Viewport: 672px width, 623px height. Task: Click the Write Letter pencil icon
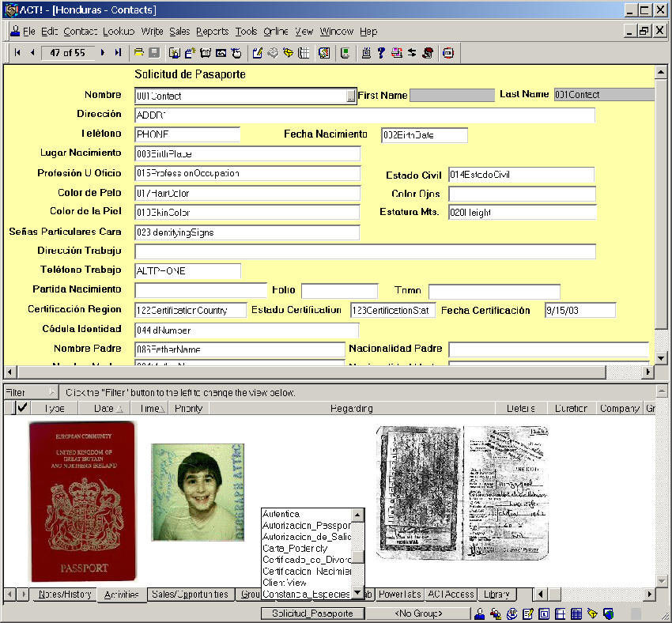tap(257, 53)
